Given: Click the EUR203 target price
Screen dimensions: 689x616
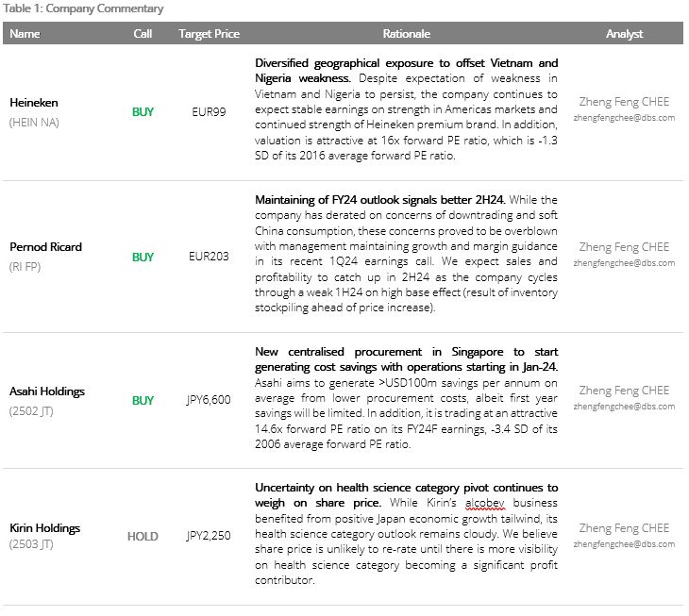Looking at the screenshot, I should point(209,257).
